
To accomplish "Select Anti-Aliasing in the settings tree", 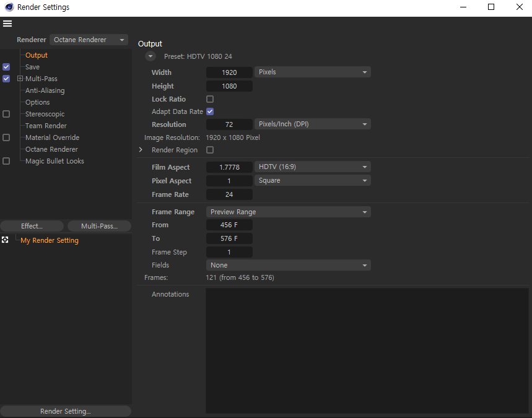I will (x=45, y=90).
